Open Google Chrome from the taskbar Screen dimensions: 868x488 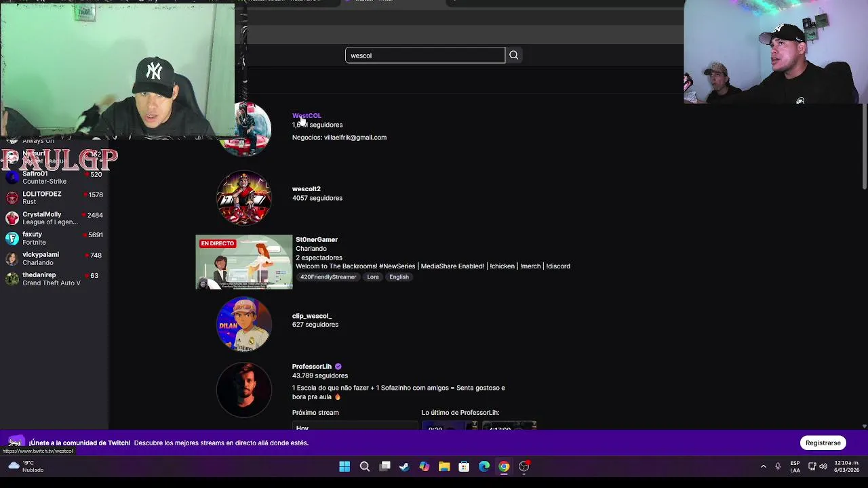pyautogui.click(x=504, y=466)
